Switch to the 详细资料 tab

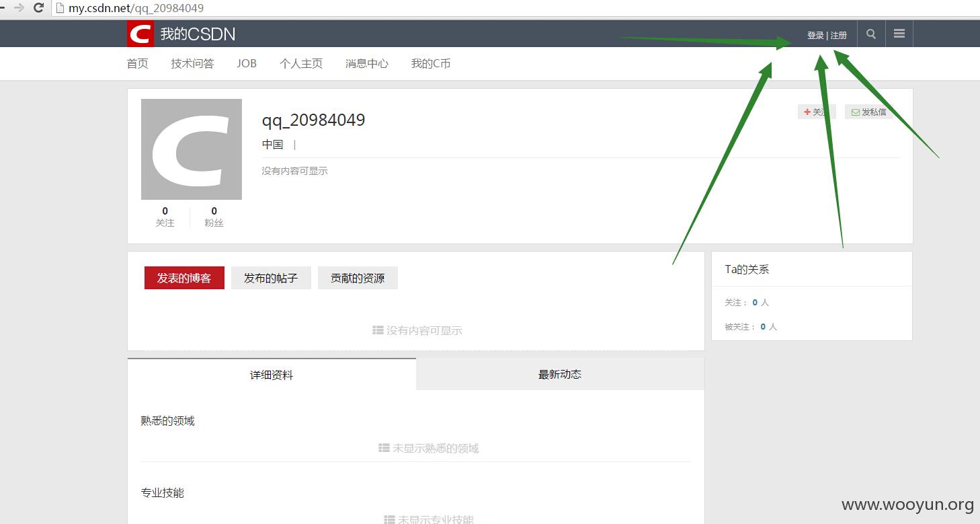click(272, 375)
